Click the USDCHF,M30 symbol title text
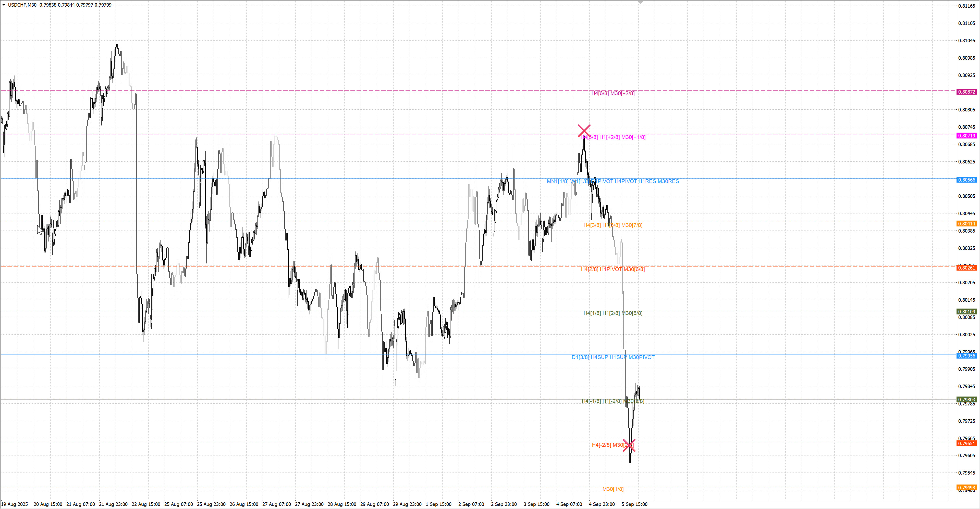Image resolution: width=980 pixels, height=509 pixels. click(x=22, y=5)
